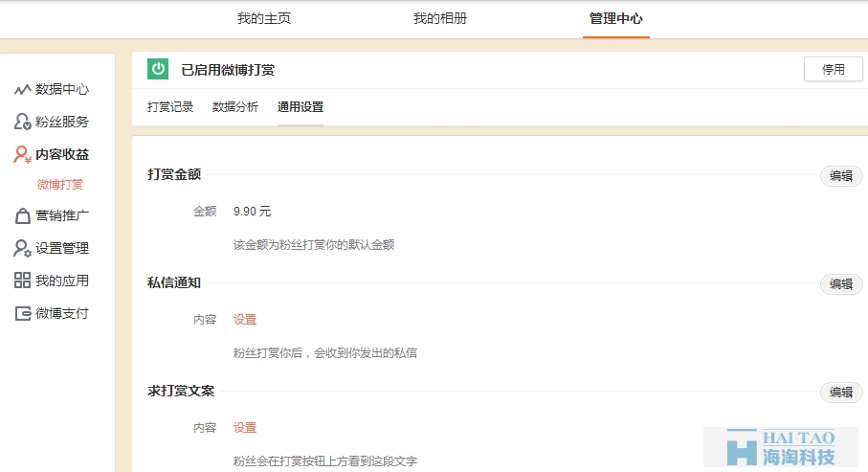Click the 微博支付 wallet icon
Viewport: 868px width, 472px height.
point(23,314)
